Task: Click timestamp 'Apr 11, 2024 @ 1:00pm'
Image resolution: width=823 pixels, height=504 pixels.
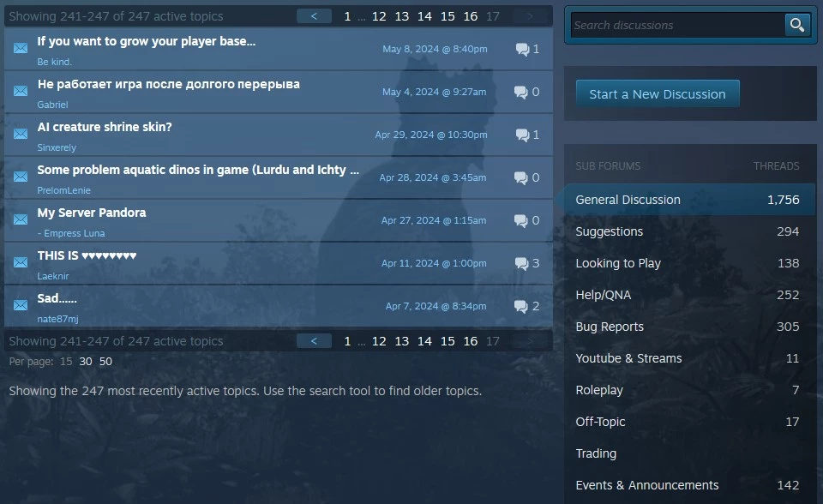Action: [434, 263]
